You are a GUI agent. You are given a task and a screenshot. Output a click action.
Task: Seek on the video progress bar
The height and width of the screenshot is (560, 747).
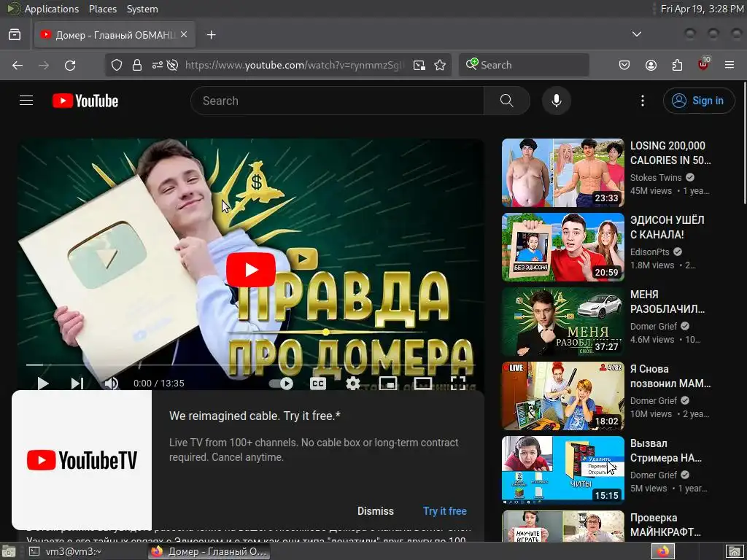pyautogui.click(x=251, y=365)
